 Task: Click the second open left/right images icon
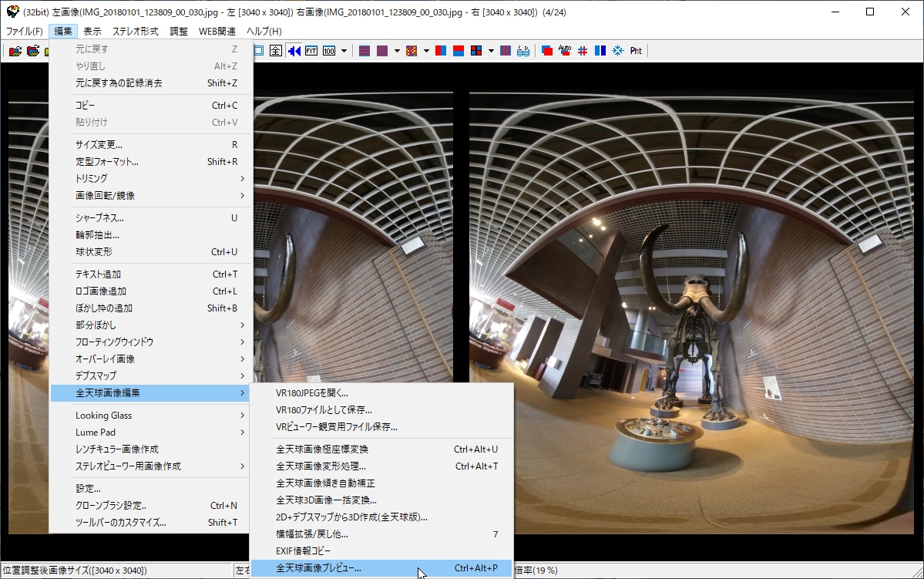click(33, 51)
